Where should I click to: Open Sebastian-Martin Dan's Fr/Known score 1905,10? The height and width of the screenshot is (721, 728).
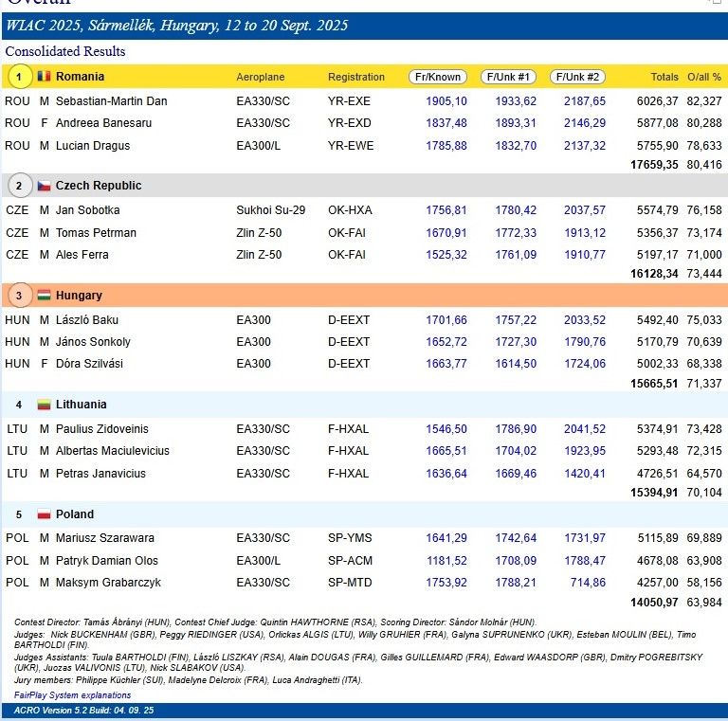pyautogui.click(x=446, y=101)
